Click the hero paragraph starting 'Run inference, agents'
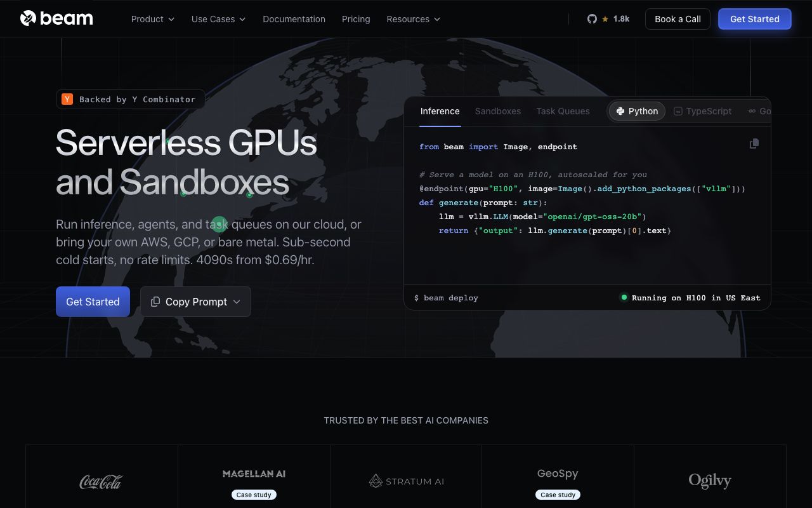The width and height of the screenshot is (812, 508). pyautogui.click(x=209, y=242)
